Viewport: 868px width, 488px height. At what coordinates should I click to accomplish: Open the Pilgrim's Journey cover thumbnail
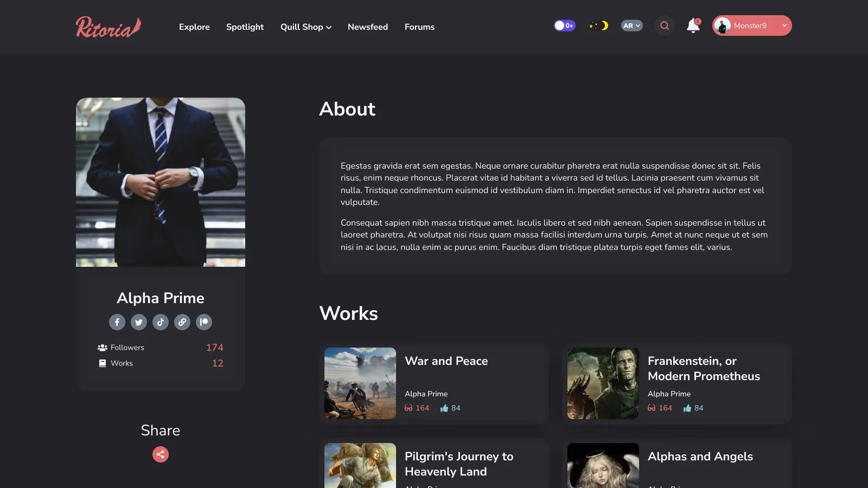tap(360, 465)
